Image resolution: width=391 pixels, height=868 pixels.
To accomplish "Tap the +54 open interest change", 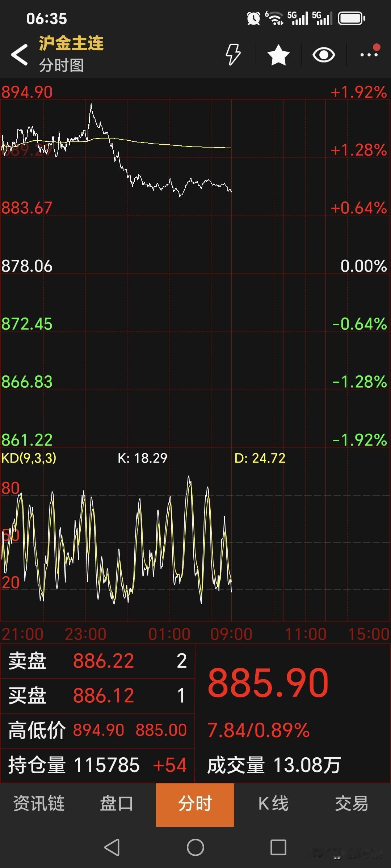I will tap(170, 765).
